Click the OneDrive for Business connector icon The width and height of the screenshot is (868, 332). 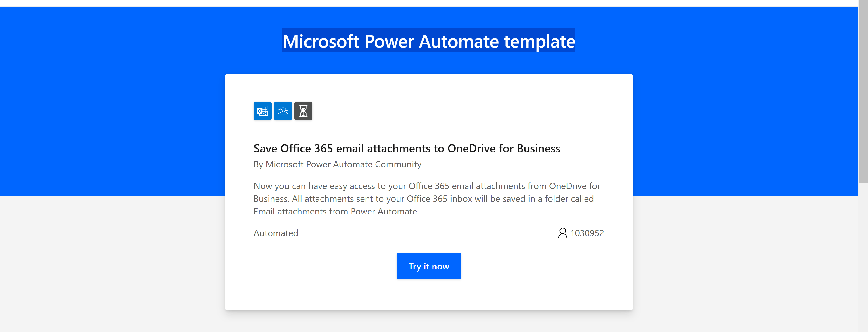tap(283, 111)
